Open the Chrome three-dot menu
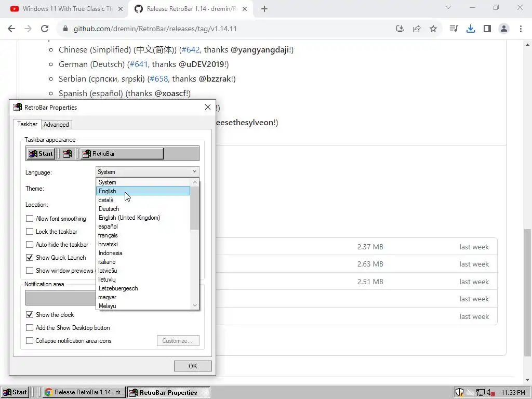The width and height of the screenshot is (532, 399). coord(521,29)
